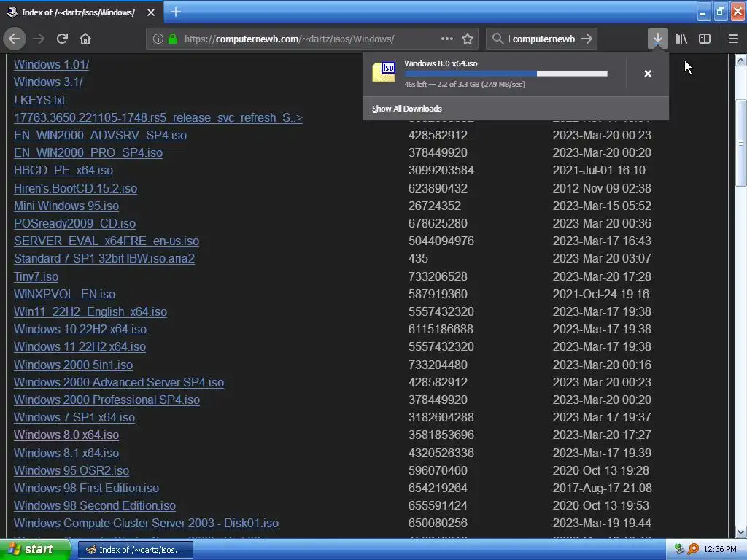Download HBCD_PE_x64.iso
Viewport: 747px width, 560px height.
pos(63,170)
